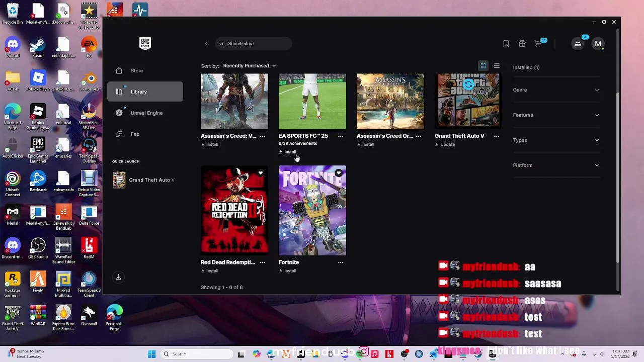The height and width of the screenshot is (362, 644).
Task: Install Assassin's Creed Valhalla
Action: coord(210,144)
